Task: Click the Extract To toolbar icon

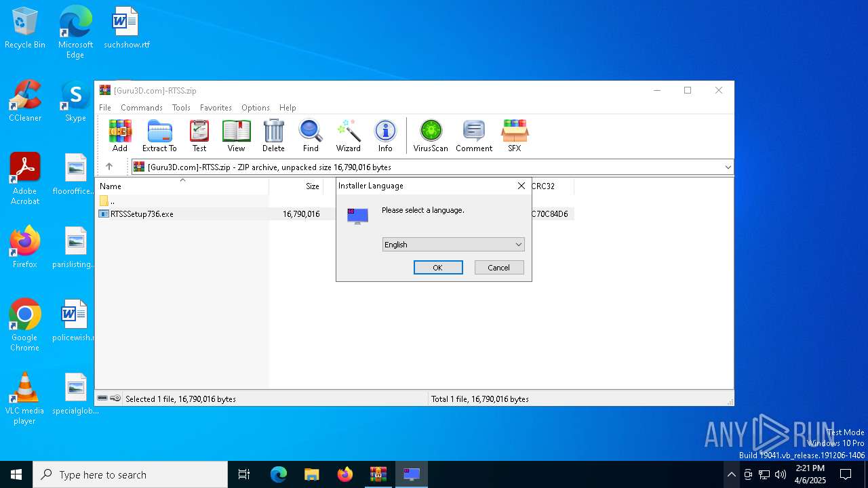Action: pyautogui.click(x=159, y=136)
